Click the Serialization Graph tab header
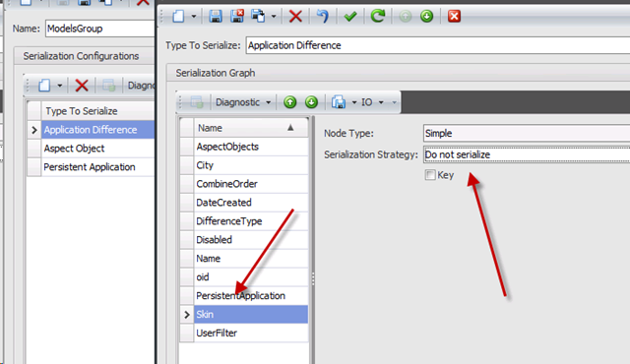This screenshot has width=630, height=364. click(x=216, y=73)
